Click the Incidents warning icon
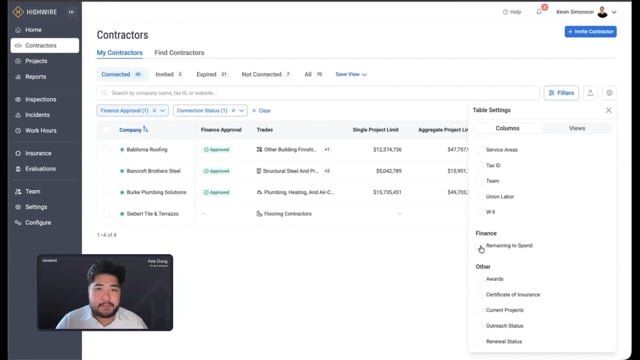Screen dimensions: 640x360 tap(18, 115)
